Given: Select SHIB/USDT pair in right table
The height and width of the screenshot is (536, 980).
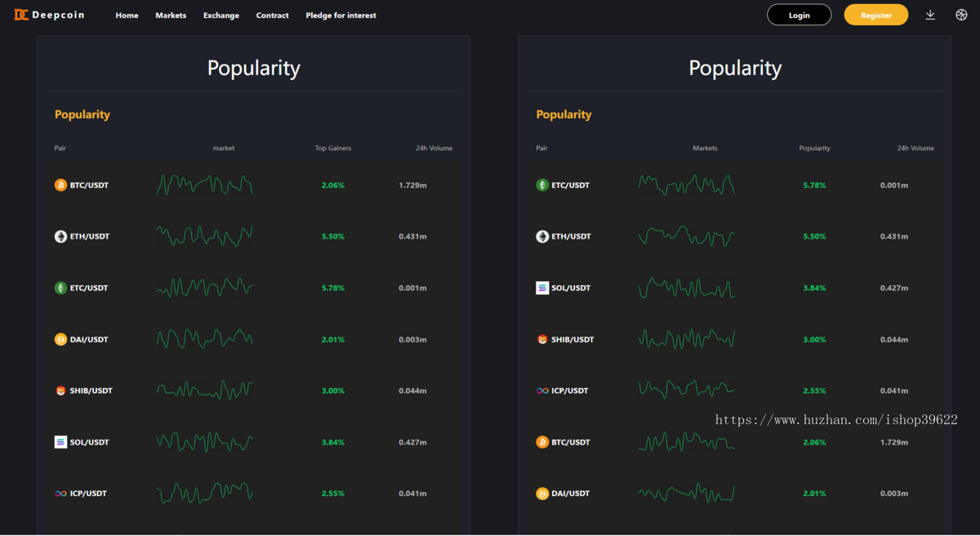Looking at the screenshot, I should click(x=573, y=340).
